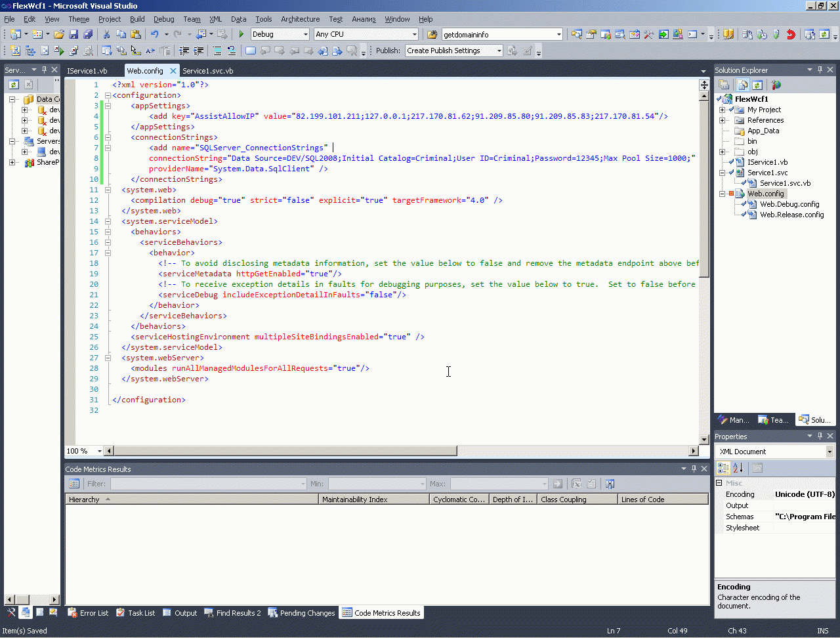Comment out the selected lines
840x638 pixels.
click(217, 51)
